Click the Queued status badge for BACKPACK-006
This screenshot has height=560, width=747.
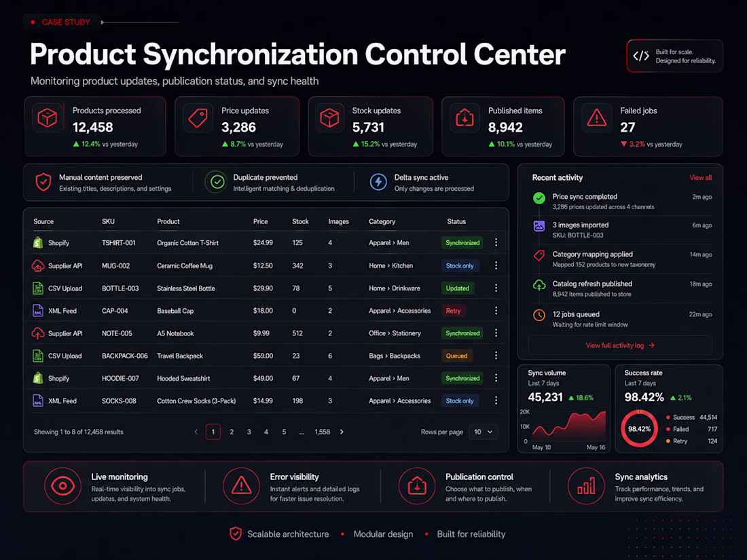[456, 356]
